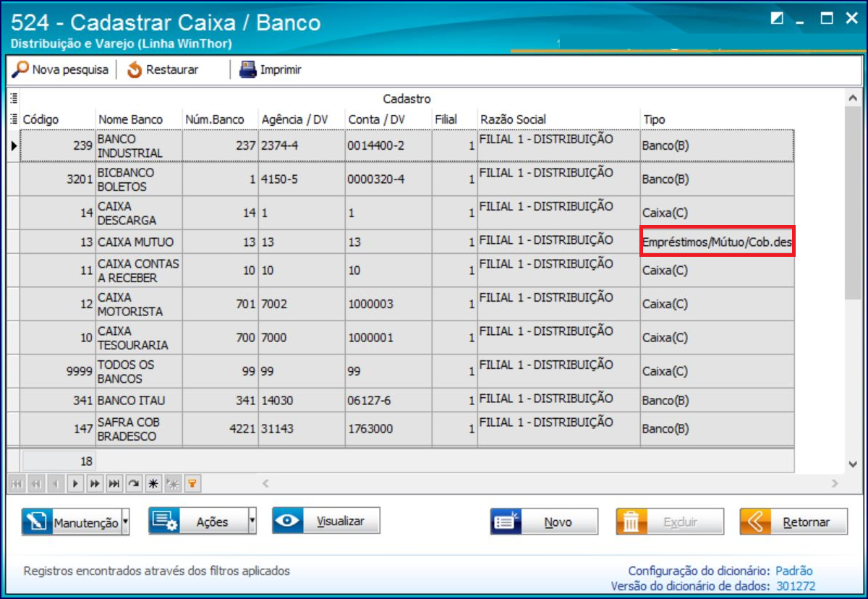Viewport: 868px width, 599px height.
Task: Click the black asterisk bookmark icon
Action: point(153,484)
